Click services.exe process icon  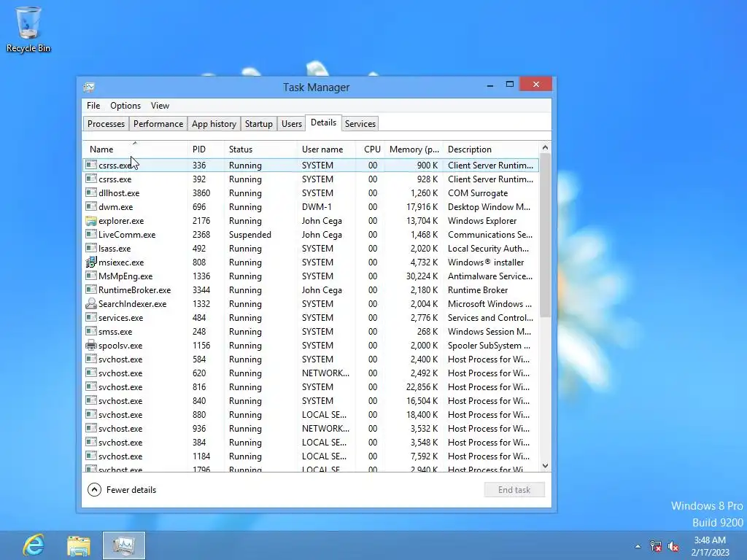[x=91, y=317]
